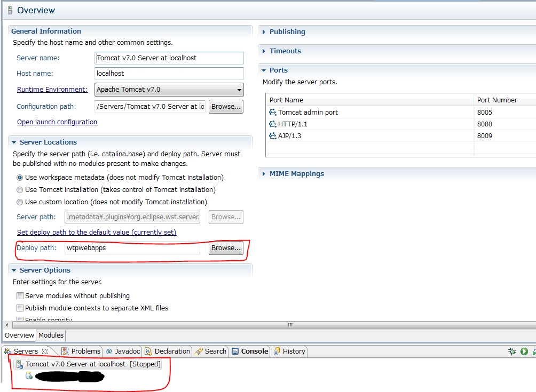Click the 'AJP/1.3' port name

coord(289,136)
